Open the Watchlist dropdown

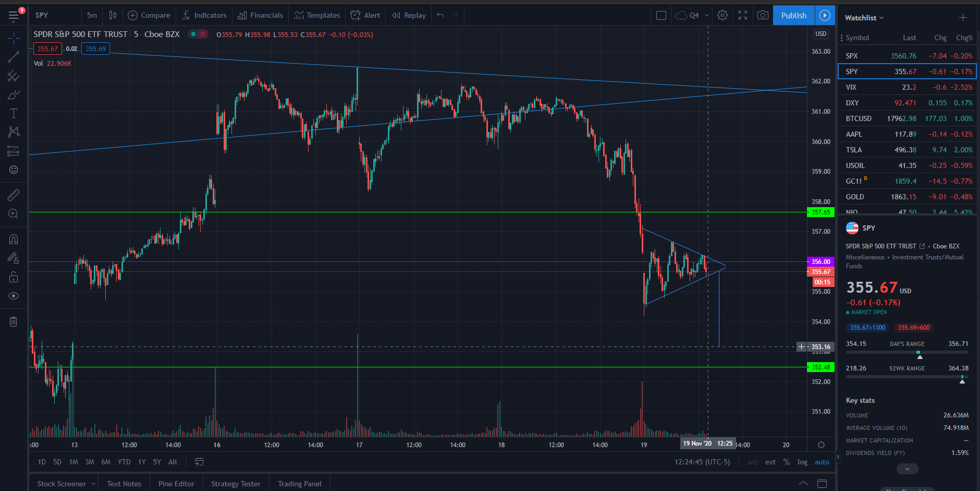coord(863,17)
